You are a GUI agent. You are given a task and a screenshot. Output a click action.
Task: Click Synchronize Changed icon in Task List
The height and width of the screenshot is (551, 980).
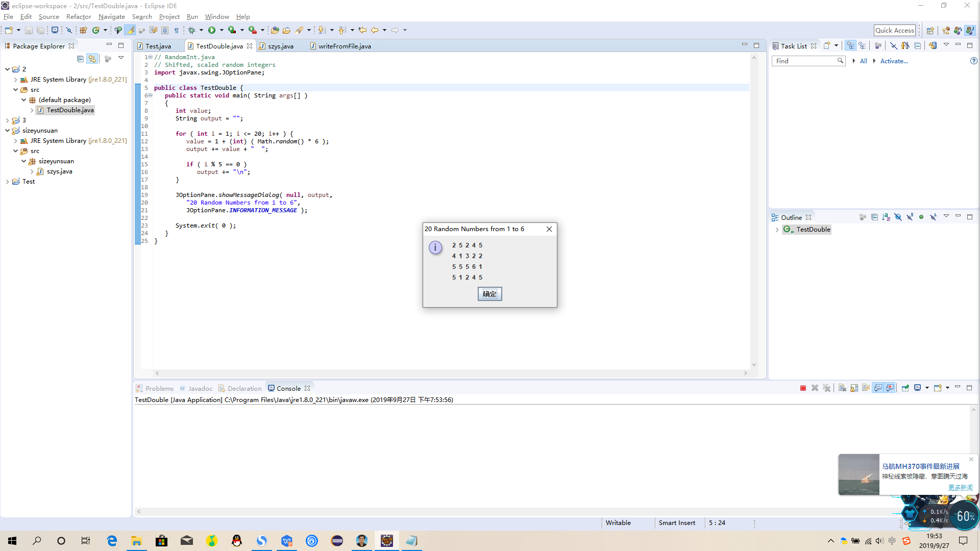click(933, 45)
